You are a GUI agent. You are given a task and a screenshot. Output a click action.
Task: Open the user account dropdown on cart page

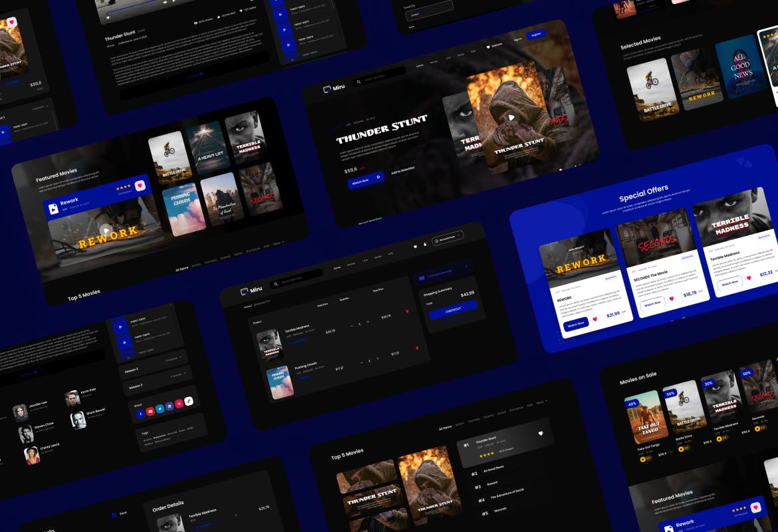click(449, 237)
